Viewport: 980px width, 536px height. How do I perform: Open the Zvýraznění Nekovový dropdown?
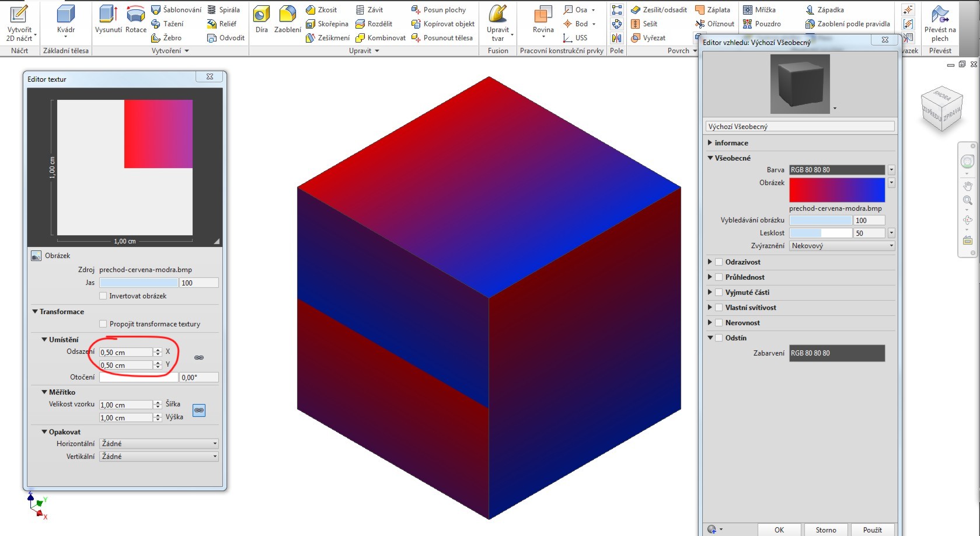[842, 246]
